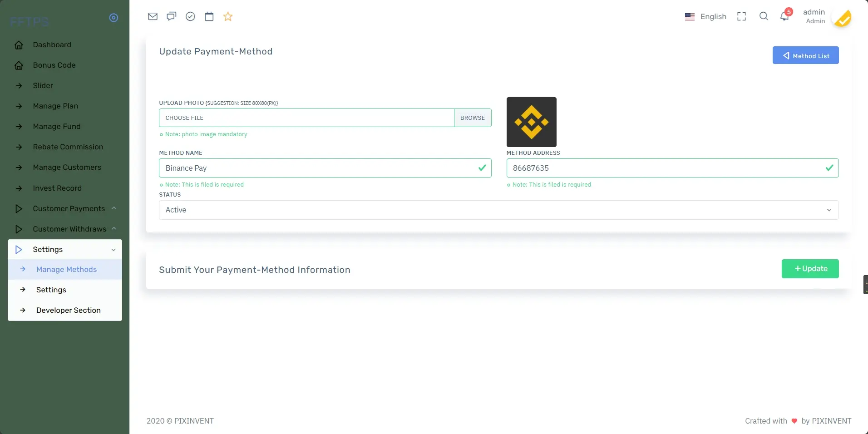Open Manage Customers in the sidebar
Viewport: 868px width, 434px height.
[67, 167]
